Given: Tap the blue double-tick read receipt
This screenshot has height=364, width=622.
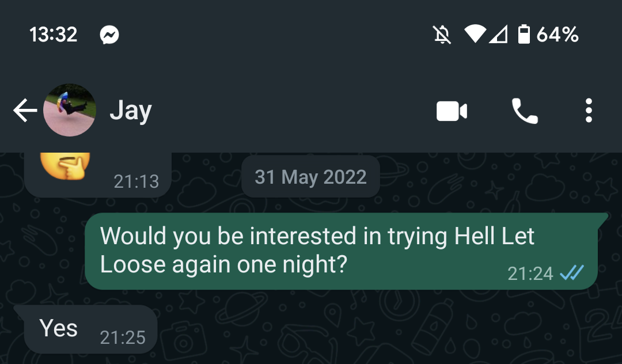Looking at the screenshot, I should click(x=571, y=273).
